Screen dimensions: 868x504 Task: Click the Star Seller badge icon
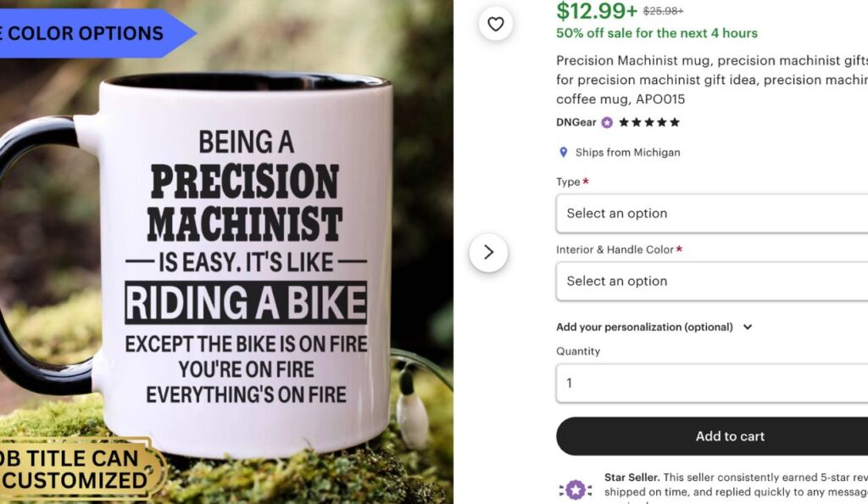click(x=576, y=490)
